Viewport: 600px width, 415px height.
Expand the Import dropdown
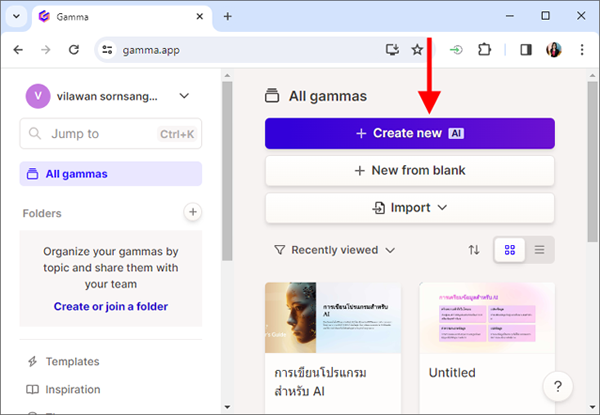click(x=410, y=208)
